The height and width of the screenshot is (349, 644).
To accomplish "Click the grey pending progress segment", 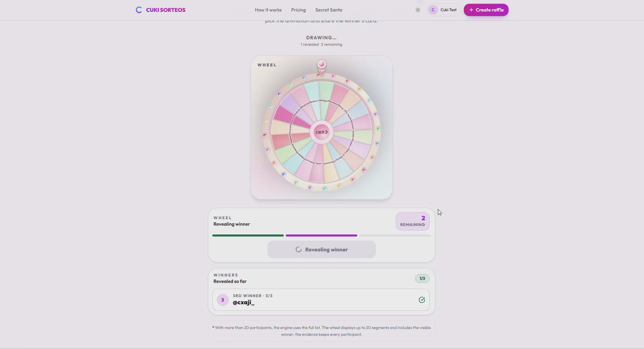I will [x=395, y=235].
